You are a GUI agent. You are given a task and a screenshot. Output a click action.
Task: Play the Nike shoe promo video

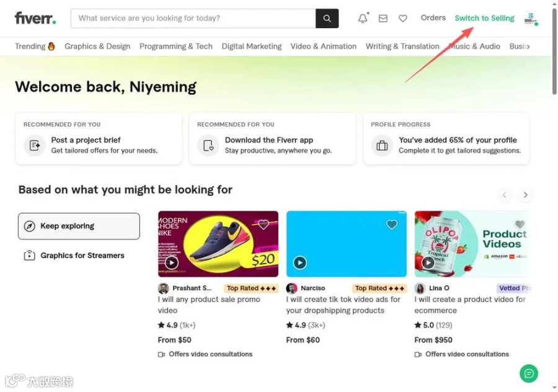pyautogui.click(x=172, y=263)
